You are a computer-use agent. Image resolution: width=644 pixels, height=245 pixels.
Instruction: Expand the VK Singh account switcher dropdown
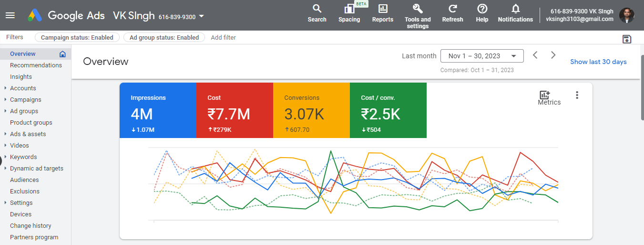(201, 16)
